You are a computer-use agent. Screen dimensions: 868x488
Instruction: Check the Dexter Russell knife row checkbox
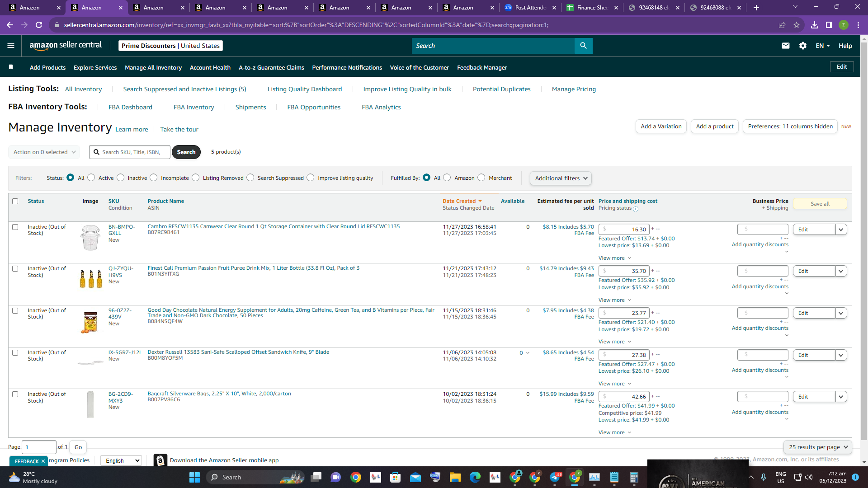click(15, 353)
